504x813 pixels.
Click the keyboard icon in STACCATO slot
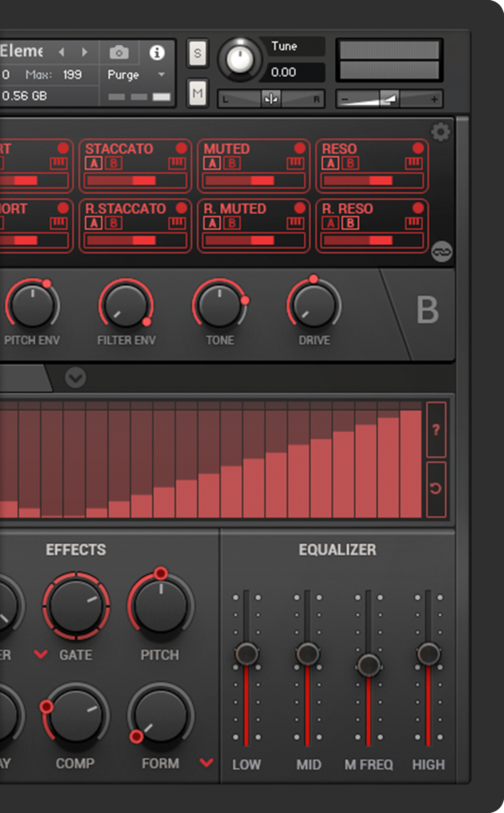[177, 163]
